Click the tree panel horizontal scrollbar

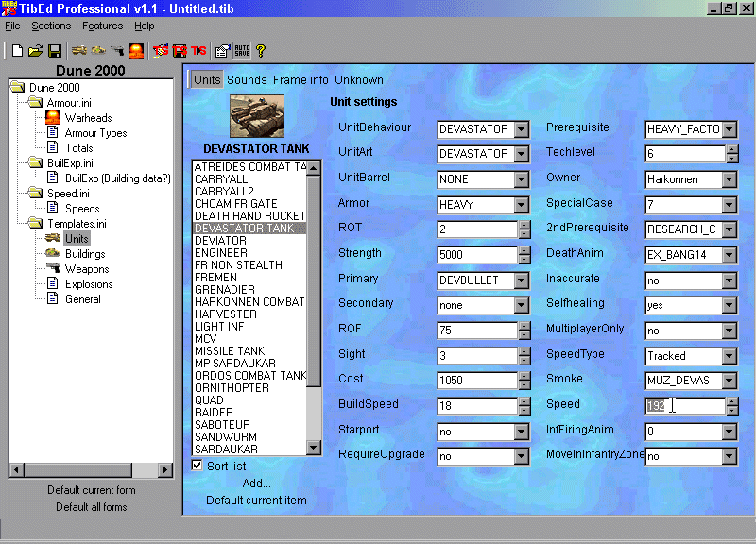(x=91, y=469)
